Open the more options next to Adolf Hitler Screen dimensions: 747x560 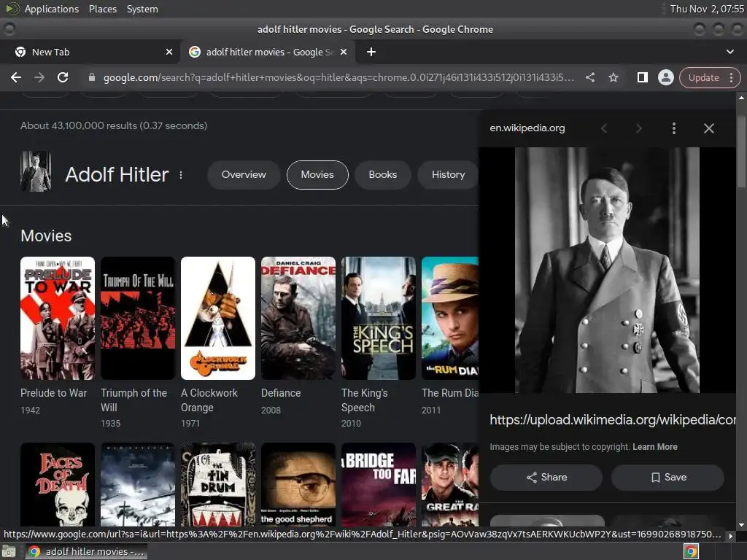pyautogui.click(x=181, y=175)
